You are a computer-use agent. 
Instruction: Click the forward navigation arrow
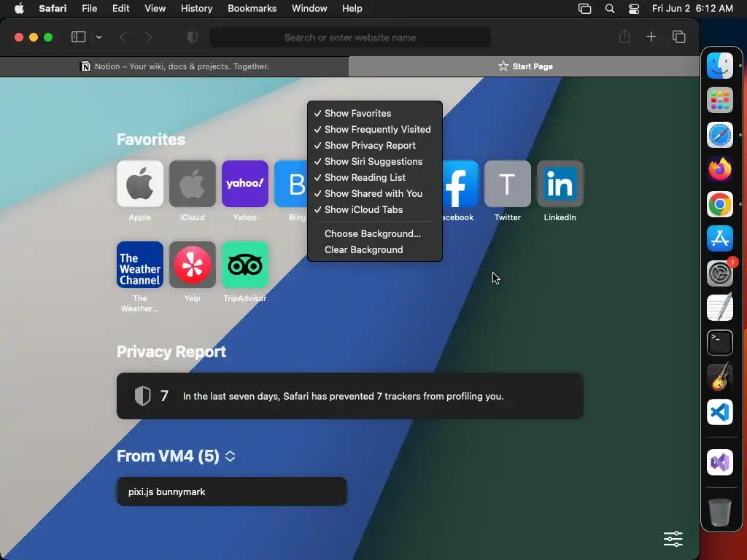point(148,37)
